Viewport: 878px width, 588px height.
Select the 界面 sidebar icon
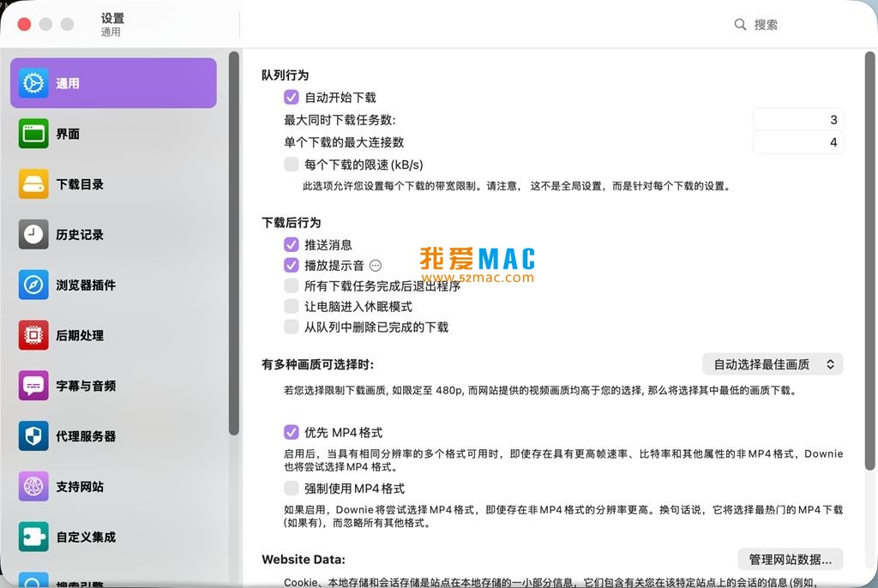[33, 134]
